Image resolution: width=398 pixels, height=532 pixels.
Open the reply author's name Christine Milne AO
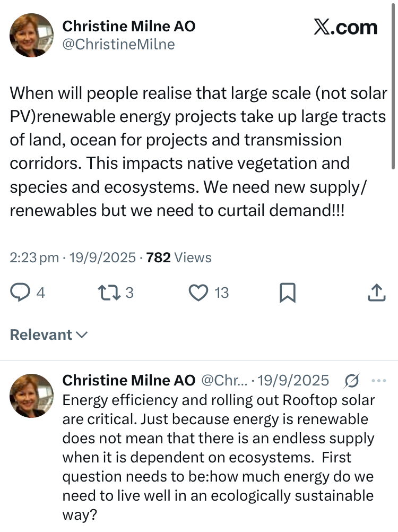click(x=129, y=381)
